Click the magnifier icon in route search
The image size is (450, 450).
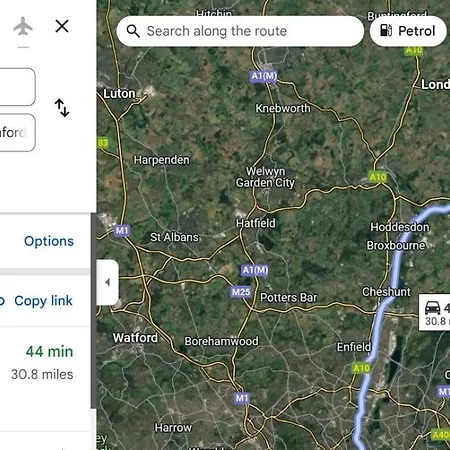pyautogui.click(x=133, y=31)
